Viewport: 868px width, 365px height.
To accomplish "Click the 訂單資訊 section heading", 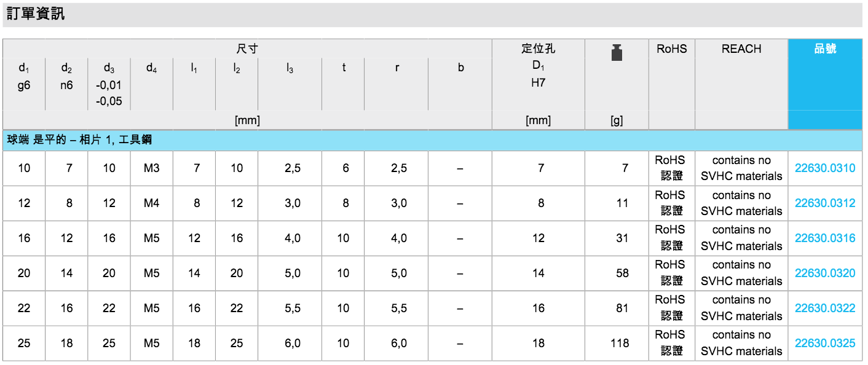I will (x=36, y=14).
